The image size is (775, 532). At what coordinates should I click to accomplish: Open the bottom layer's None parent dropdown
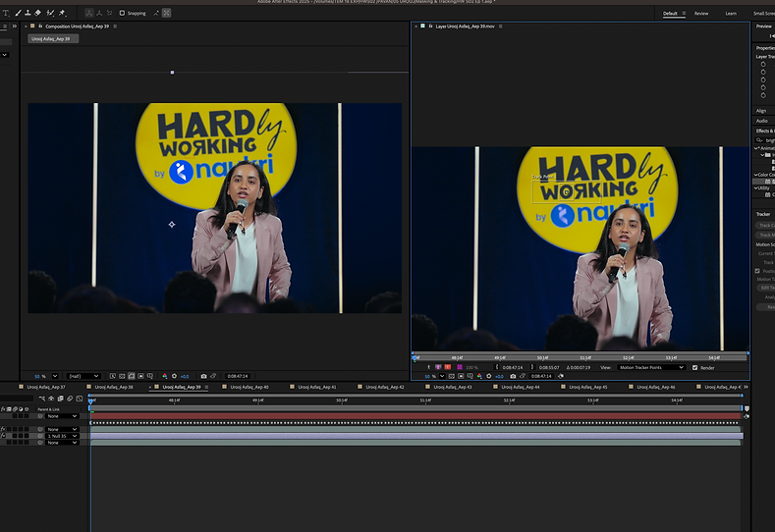(x=62, y=443)
